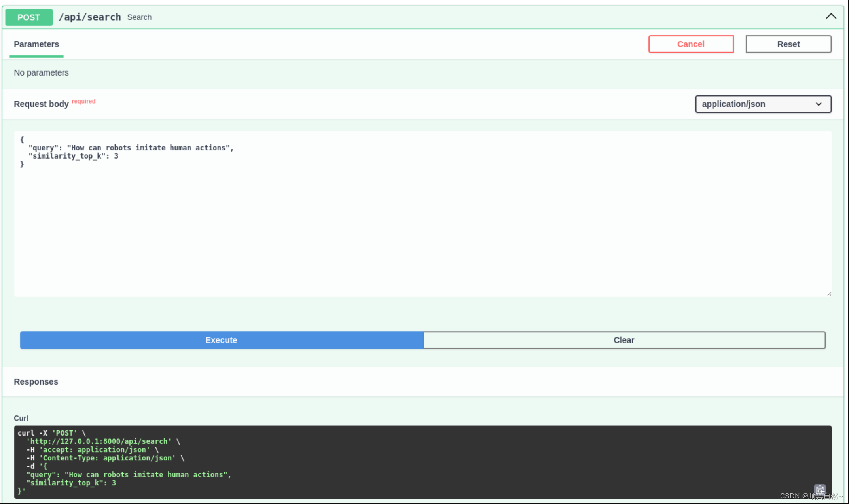The height and width of the screenshot is (504, 849).
Task: Execute the /api/search request
Action: 221,340
